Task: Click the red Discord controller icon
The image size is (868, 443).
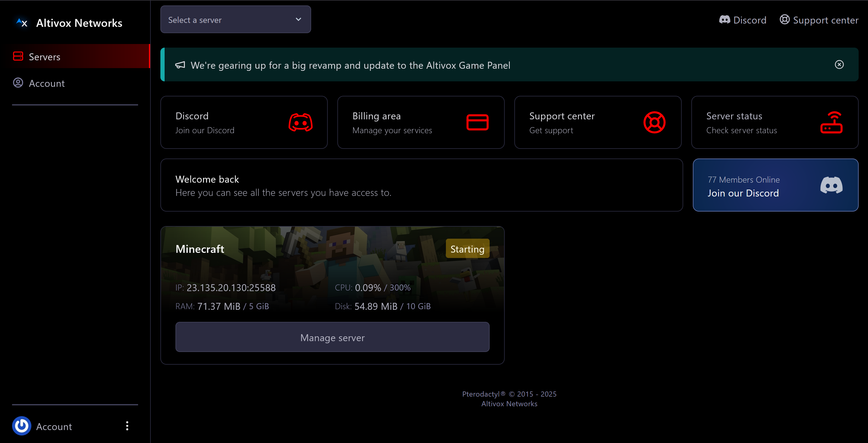Action: point(300,122)
